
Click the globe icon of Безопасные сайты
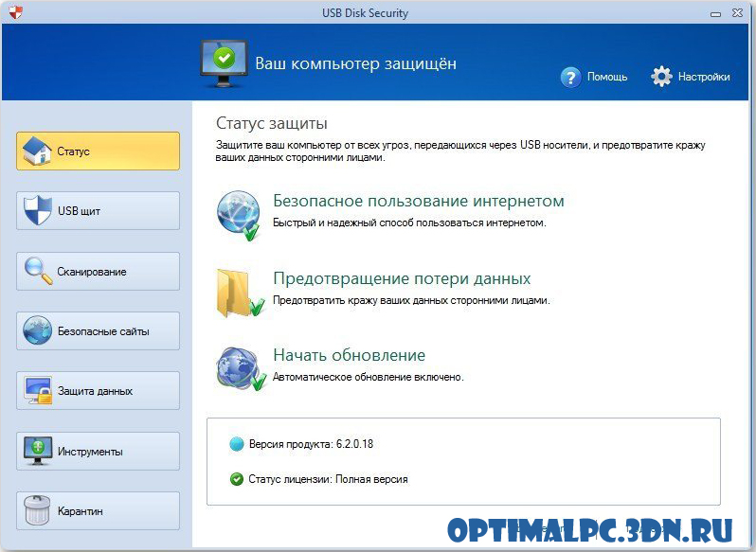click(37, 330)
